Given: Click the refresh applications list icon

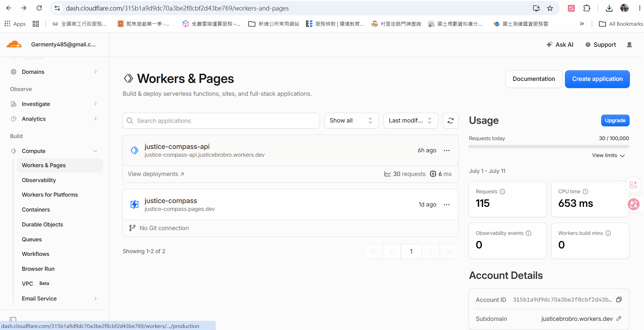Looking at the screenshot, I should 451,121.
